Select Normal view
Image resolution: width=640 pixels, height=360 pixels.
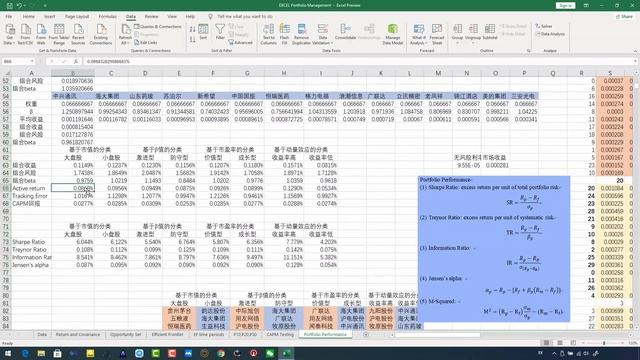[546, 343]
